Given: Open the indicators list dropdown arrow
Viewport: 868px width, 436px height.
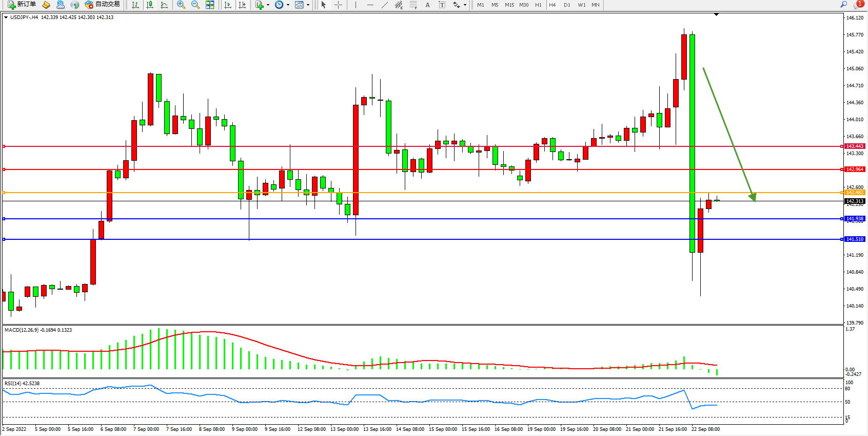Looking at the screenshot, I should point(268,5).
